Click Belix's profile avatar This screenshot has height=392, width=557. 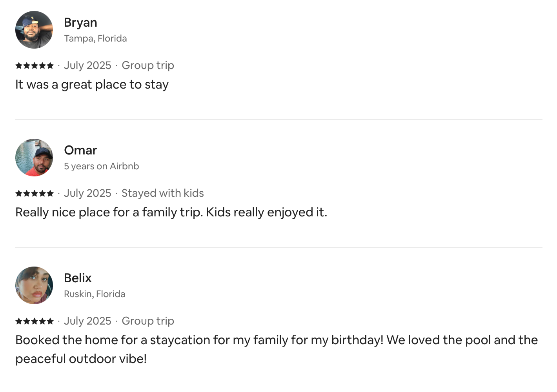(34, 285)
